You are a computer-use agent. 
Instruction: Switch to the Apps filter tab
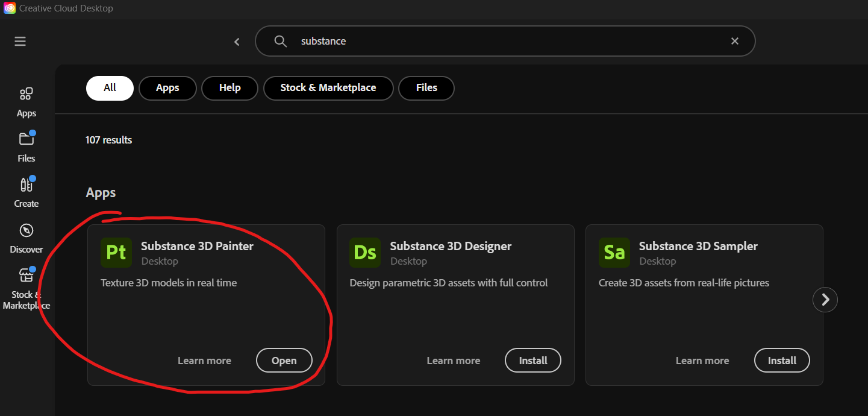167,88
